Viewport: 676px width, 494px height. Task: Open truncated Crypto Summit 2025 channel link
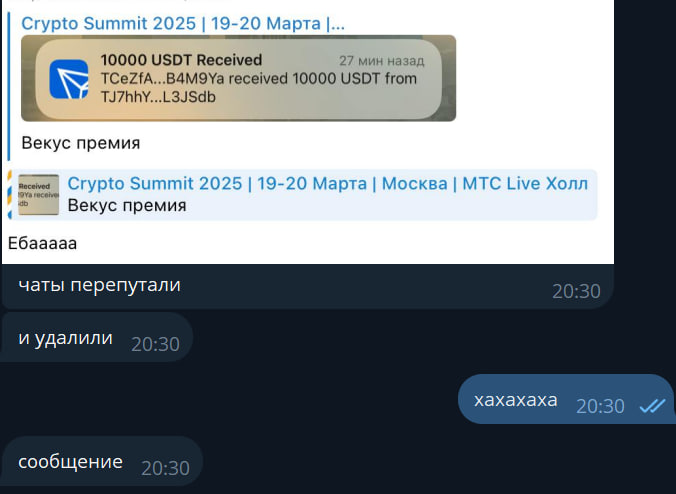coord(183,23)
